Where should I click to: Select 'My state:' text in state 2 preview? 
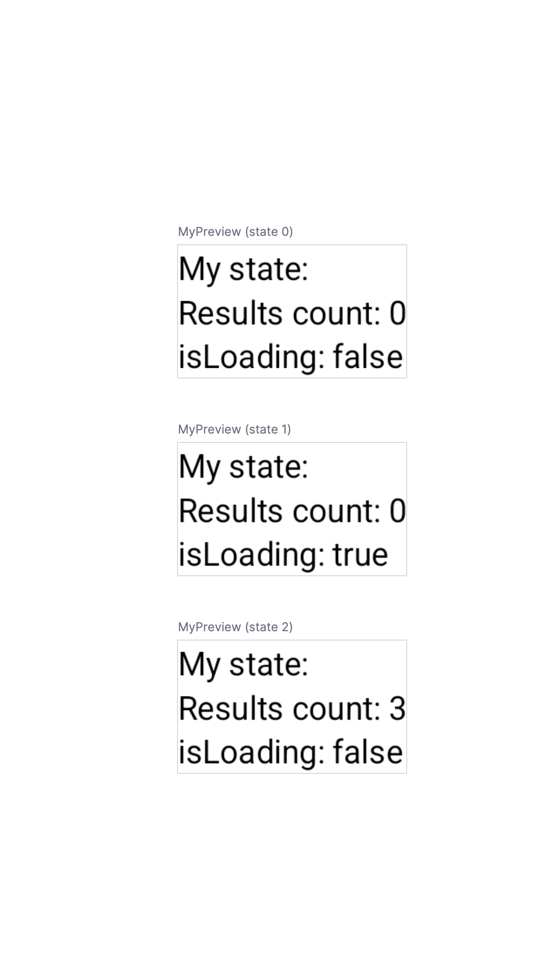[x=244, y=665]
